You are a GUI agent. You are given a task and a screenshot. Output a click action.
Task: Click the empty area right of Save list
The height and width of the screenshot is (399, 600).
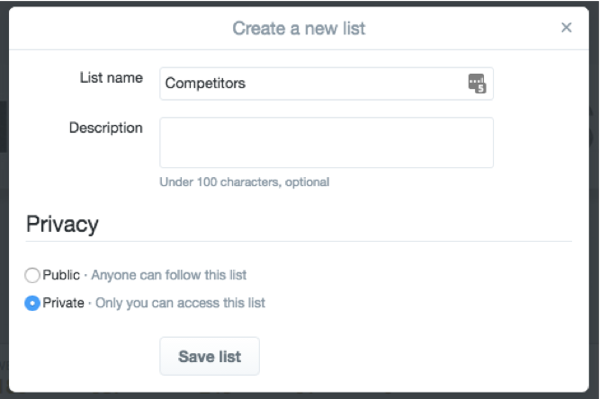[421, 356]
